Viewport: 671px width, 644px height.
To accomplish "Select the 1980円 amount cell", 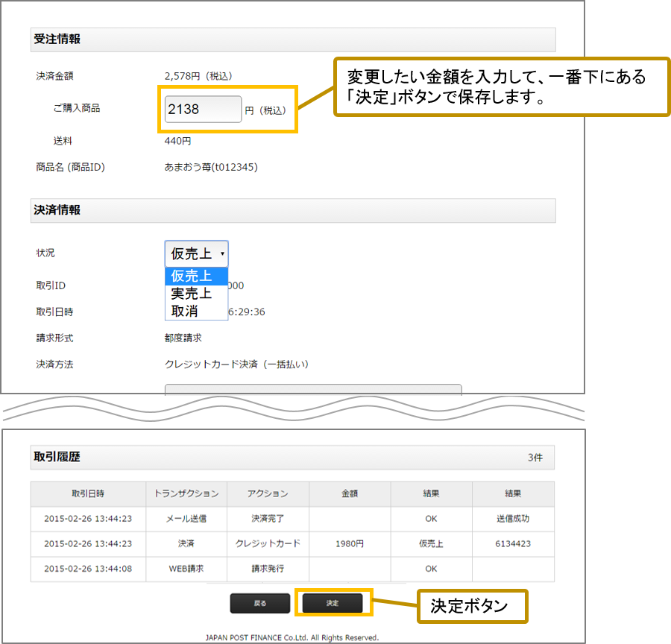I will 350,544.
